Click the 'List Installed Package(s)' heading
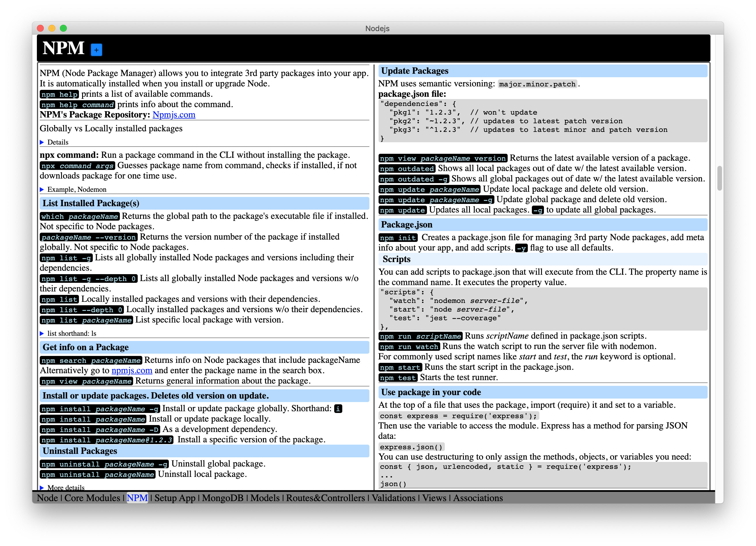This screenshot has width=756, height=546. (204, 203)
